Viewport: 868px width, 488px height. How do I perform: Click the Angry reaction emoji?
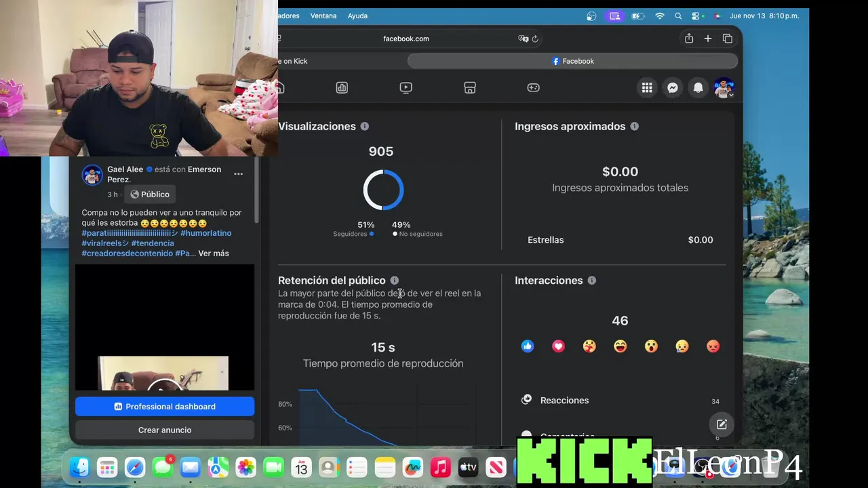713,346
